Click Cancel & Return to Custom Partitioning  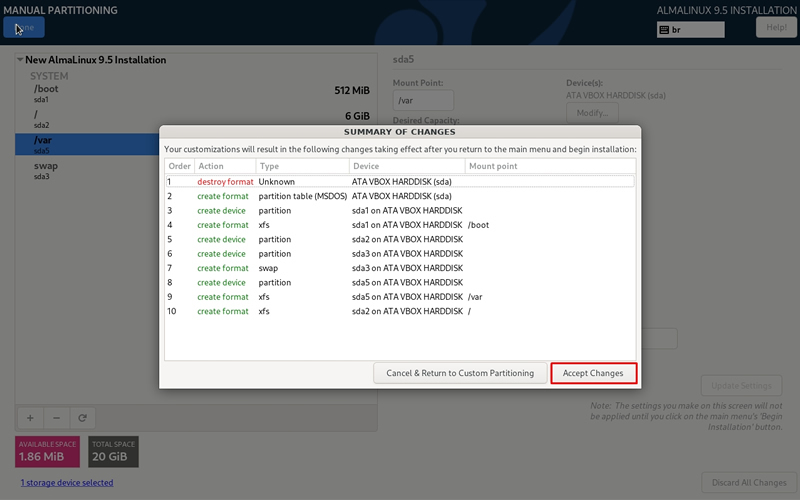tap(460, 373)
